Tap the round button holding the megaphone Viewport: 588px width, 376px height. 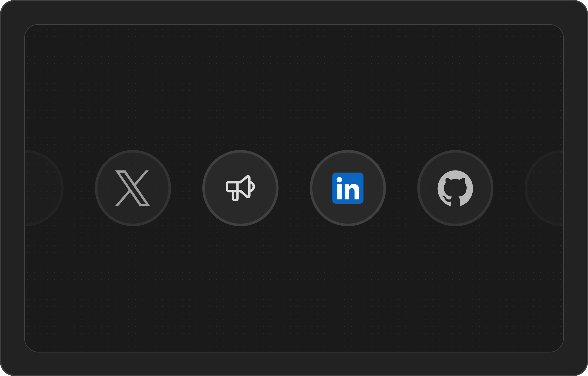240,188
